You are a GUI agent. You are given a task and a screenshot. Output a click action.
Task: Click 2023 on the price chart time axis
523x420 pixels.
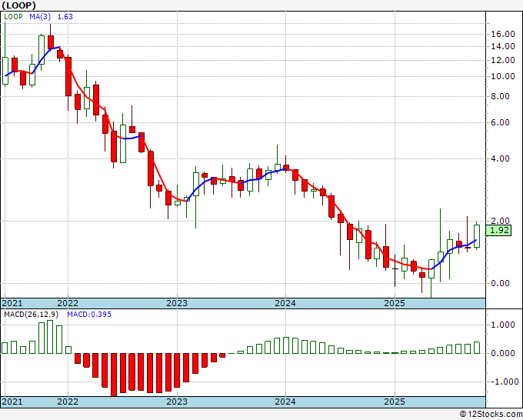tap(177, 303)
